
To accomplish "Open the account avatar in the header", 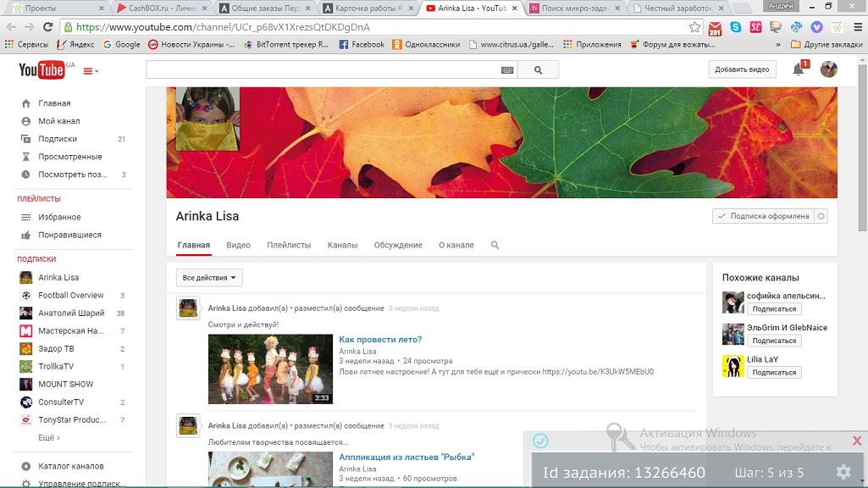I will pyautogui.click(x=829, y=69).
